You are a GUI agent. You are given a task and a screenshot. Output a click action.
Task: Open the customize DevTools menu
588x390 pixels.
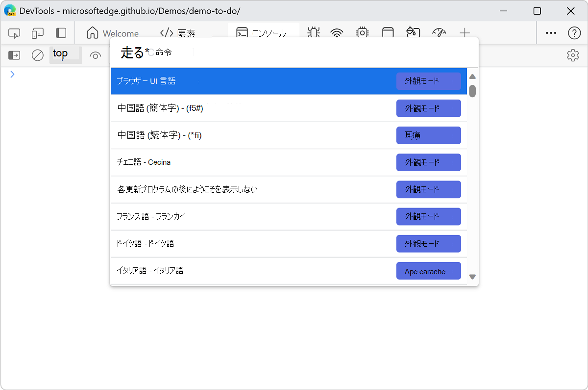pos(551,33)
